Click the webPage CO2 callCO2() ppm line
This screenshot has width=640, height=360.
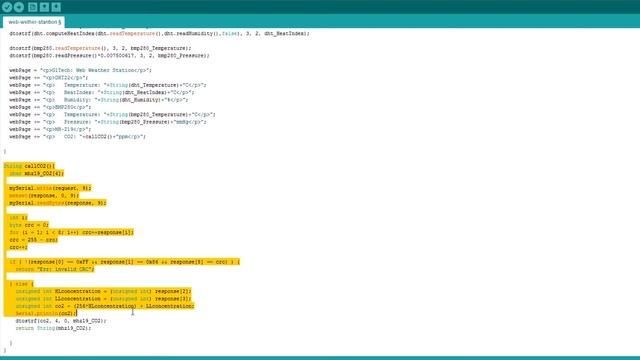point(77,136)
